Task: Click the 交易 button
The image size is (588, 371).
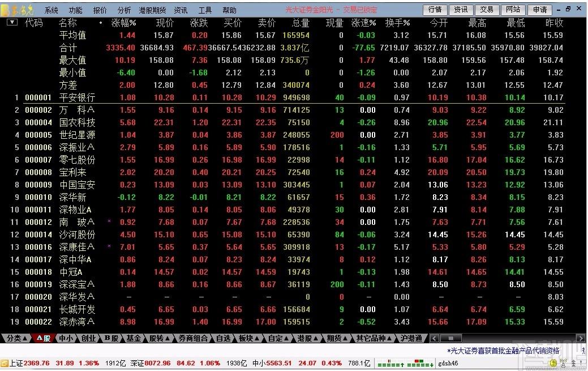Action: click(x=487, y=10)
